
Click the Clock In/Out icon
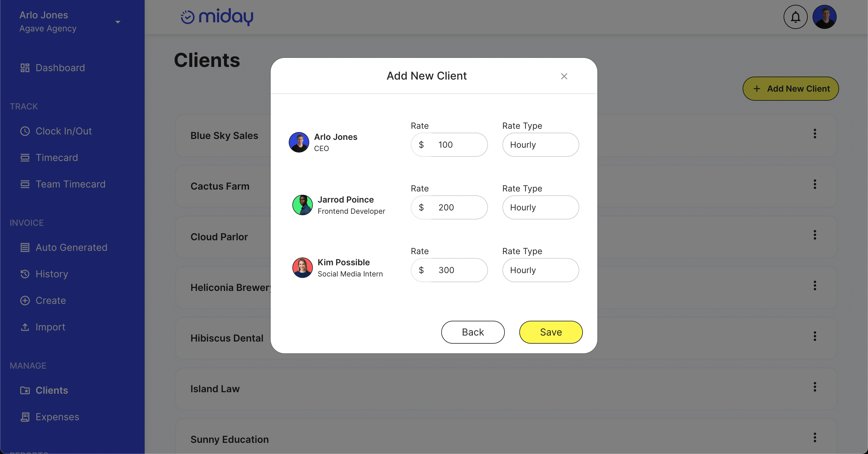tap(25, 131)
